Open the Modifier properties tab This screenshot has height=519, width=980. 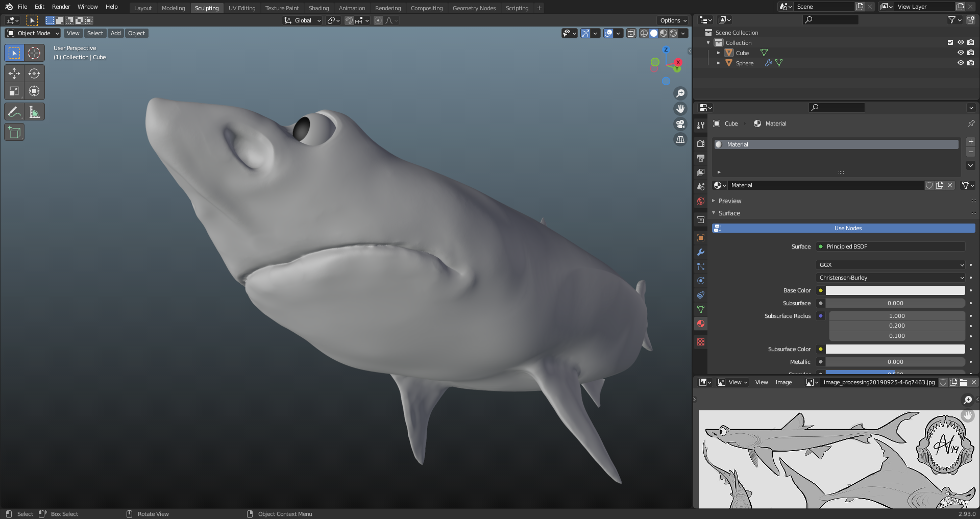pos(701,252)
